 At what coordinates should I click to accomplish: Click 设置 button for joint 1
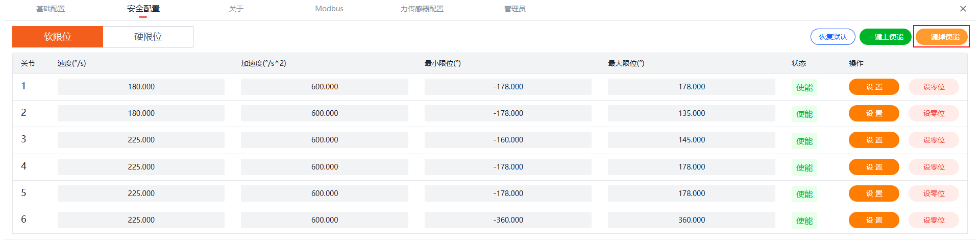pyautogui.click(x=873, y=87)
